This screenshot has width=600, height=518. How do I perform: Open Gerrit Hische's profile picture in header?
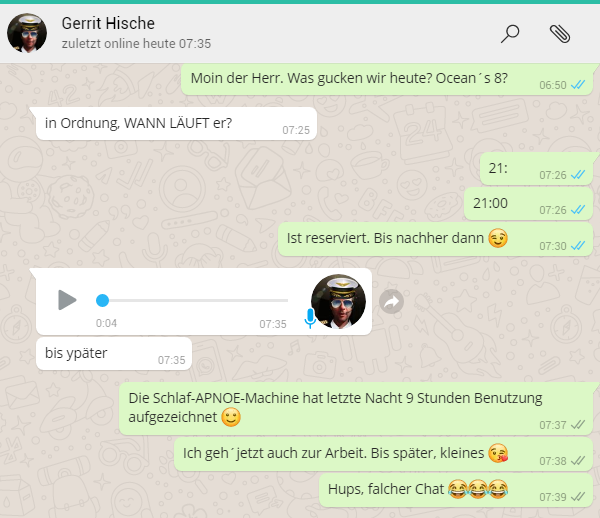pyautogui.click(x=27, y=33)
